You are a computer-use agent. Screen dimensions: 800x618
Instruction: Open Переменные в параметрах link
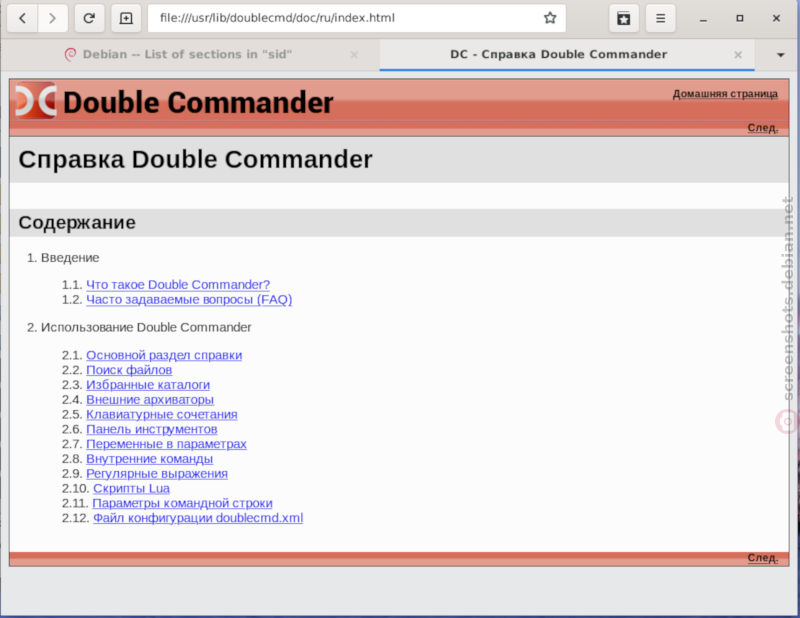click(166, 444)
